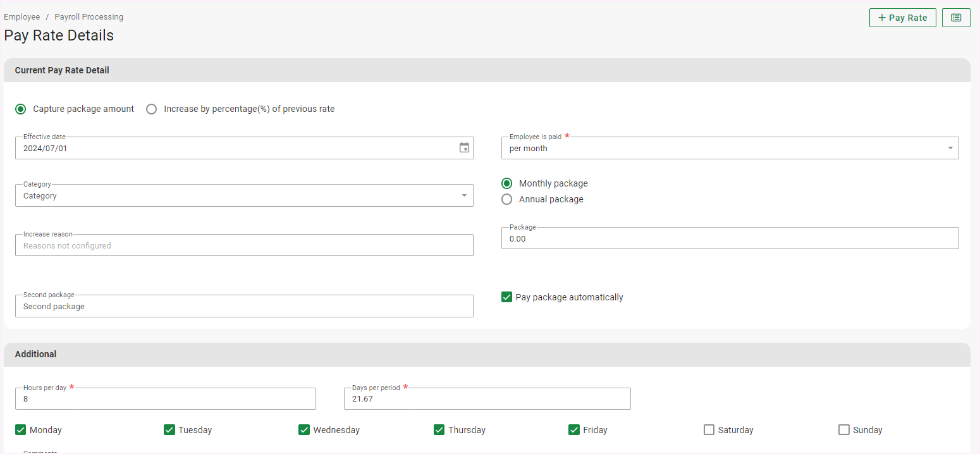Image resolution: width=980 pixels, height=454 pixels.
Task: Click the list view icon button
Action: [956, 18]
